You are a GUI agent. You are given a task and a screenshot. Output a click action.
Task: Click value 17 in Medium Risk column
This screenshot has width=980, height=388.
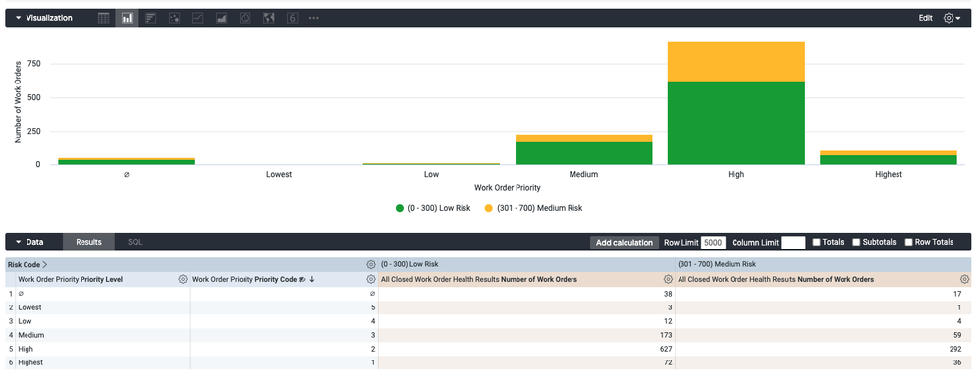tap(957, 294)
